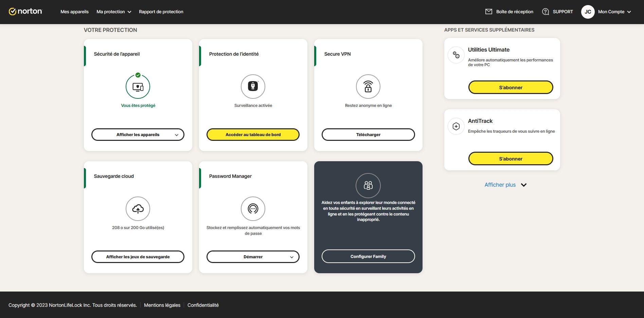644x318 pixels.
Task: Click the Secure VPN lock icon
Action: [368, 87]
